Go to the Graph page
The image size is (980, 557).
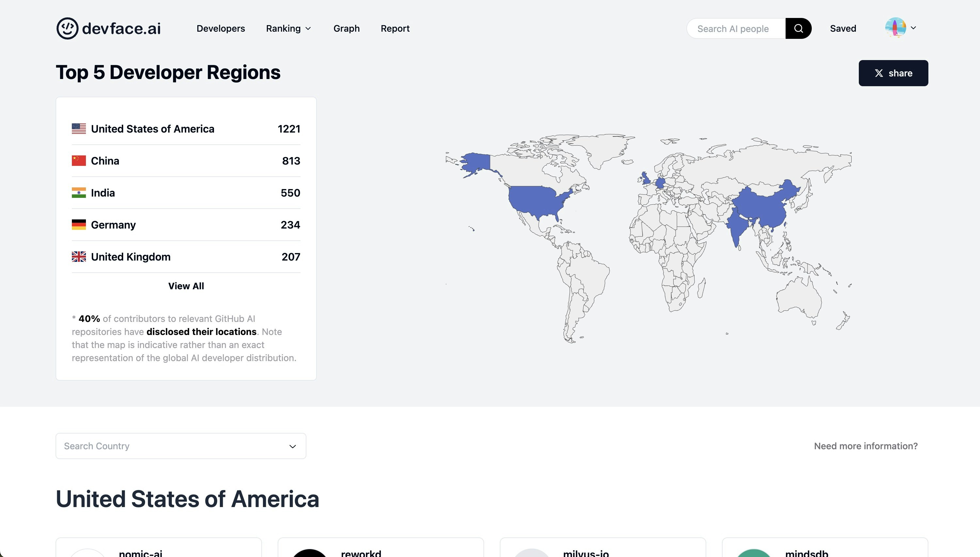click(x=346, y=28)
